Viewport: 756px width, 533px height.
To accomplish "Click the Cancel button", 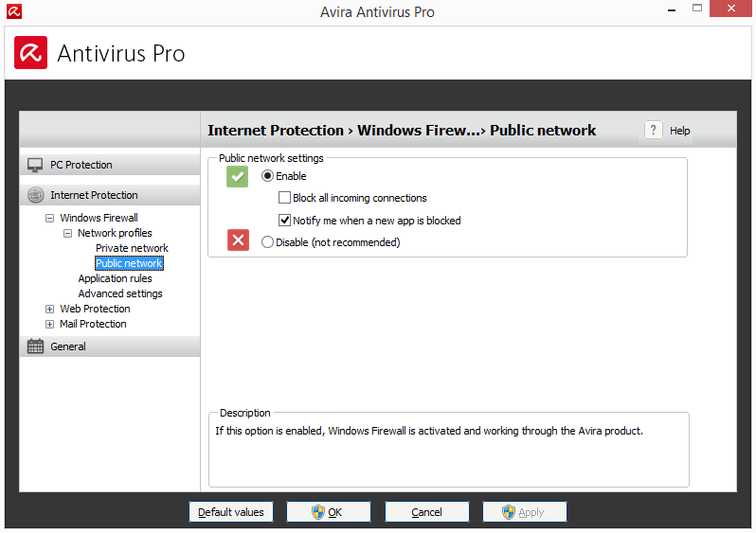I will tap(426, 512).
